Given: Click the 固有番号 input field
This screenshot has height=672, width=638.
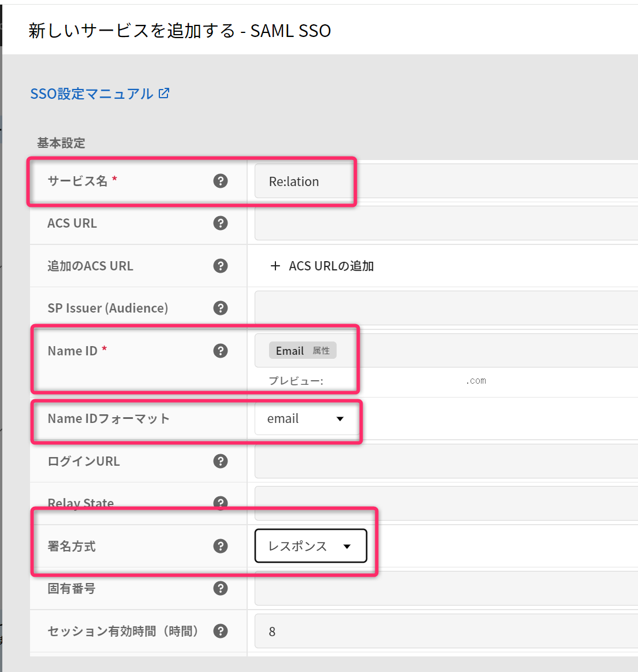Looking at the screenshot, I should tap(445, 588).
